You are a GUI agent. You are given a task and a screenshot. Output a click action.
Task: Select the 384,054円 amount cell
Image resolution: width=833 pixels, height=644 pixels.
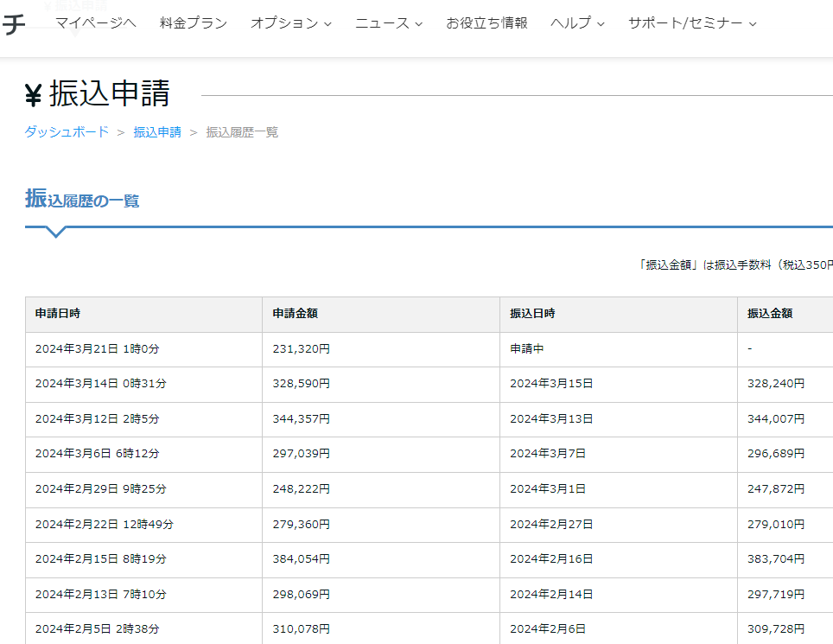381,559
